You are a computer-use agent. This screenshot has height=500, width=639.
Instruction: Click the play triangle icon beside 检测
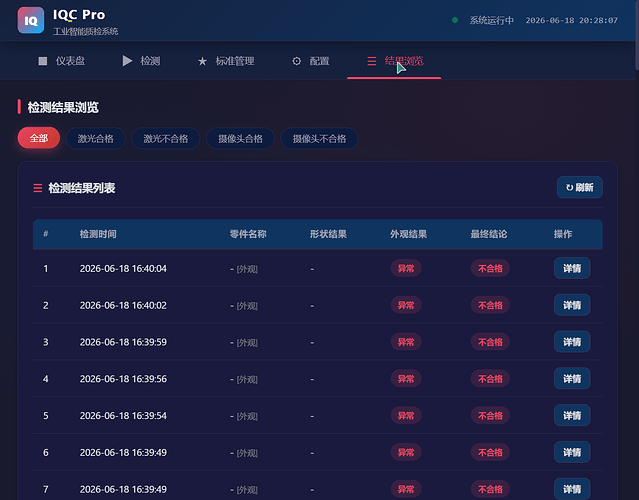click(127, 61)
